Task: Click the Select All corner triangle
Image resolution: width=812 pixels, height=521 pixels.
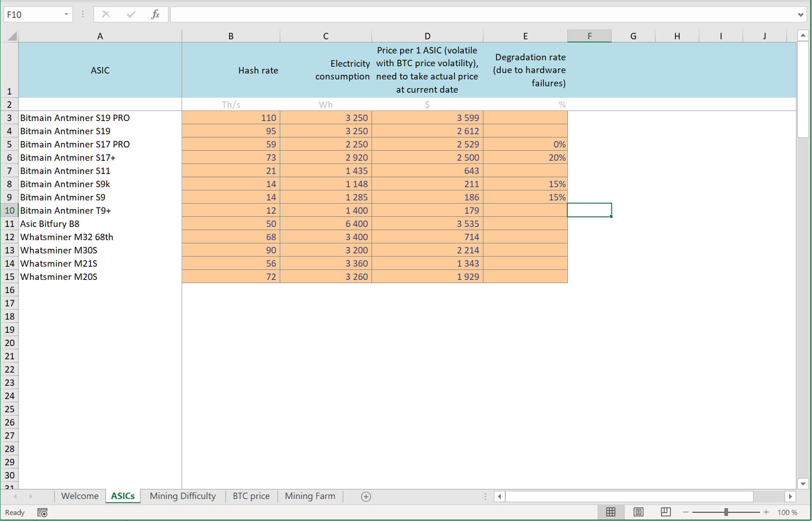Action: point(12,35)
